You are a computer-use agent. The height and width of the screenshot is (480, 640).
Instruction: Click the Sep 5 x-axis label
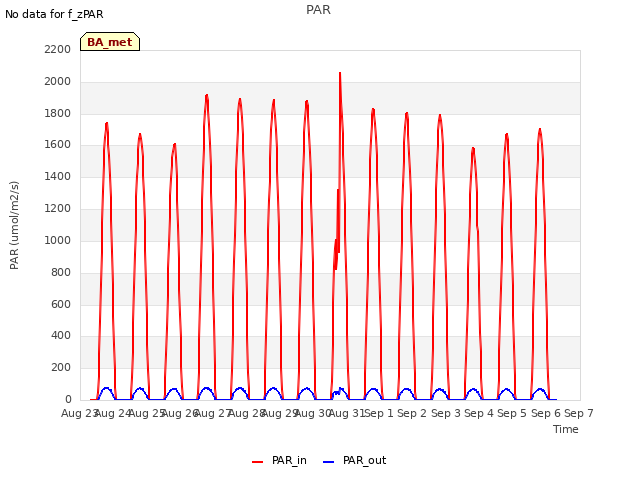[512, 413]
